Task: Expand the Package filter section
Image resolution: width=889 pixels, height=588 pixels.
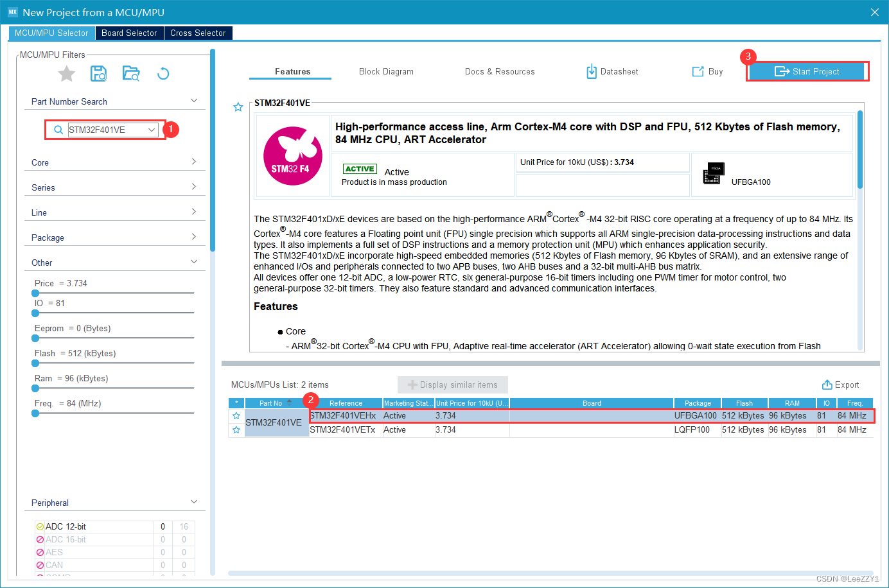Action: coord(194,237)
